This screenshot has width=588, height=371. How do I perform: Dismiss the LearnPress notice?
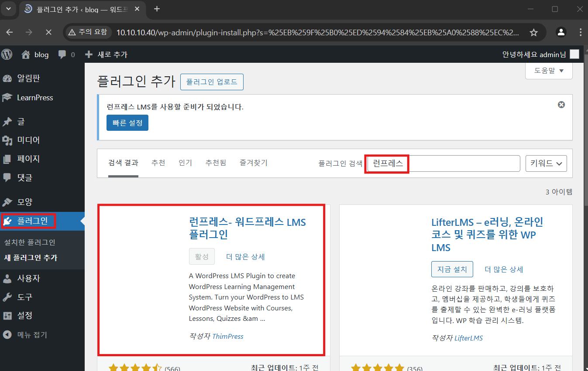pyautogui.click(x=561, y=105)
